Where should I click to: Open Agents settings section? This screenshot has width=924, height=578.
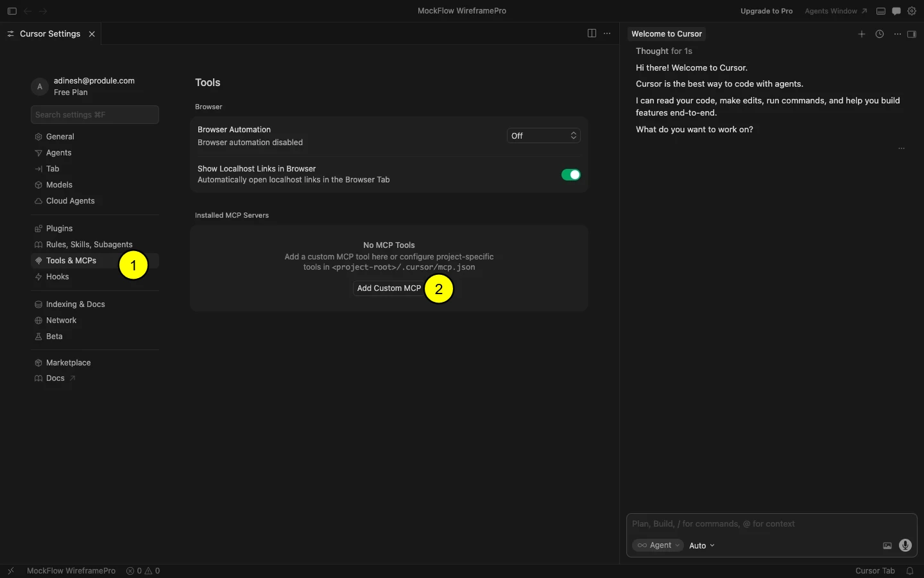click(95, 153)
